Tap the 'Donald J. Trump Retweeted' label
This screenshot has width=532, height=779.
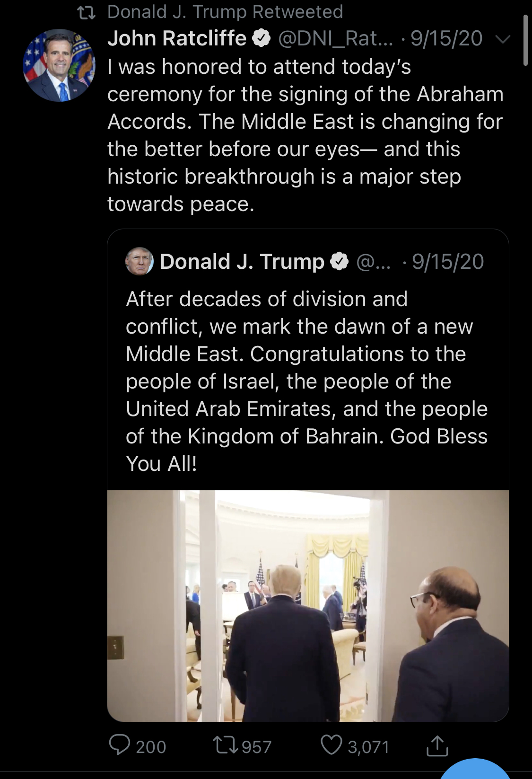coord(225,12)
